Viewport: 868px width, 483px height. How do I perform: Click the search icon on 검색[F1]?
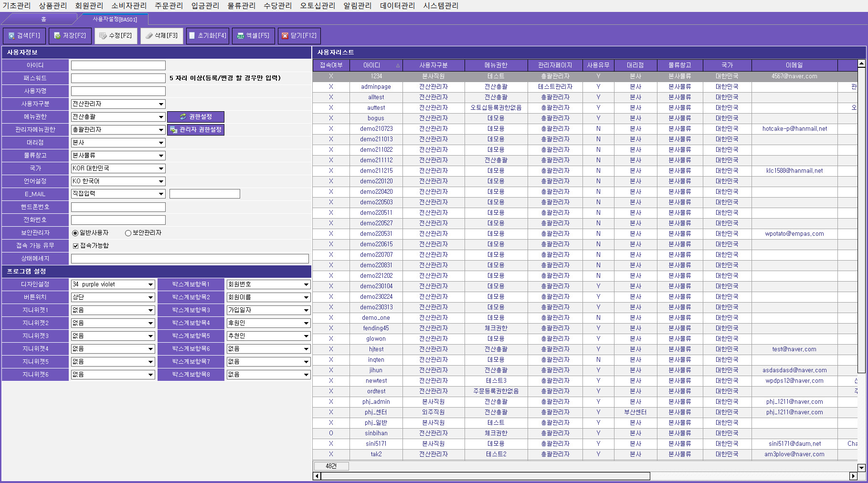click(x=11, y=36)
